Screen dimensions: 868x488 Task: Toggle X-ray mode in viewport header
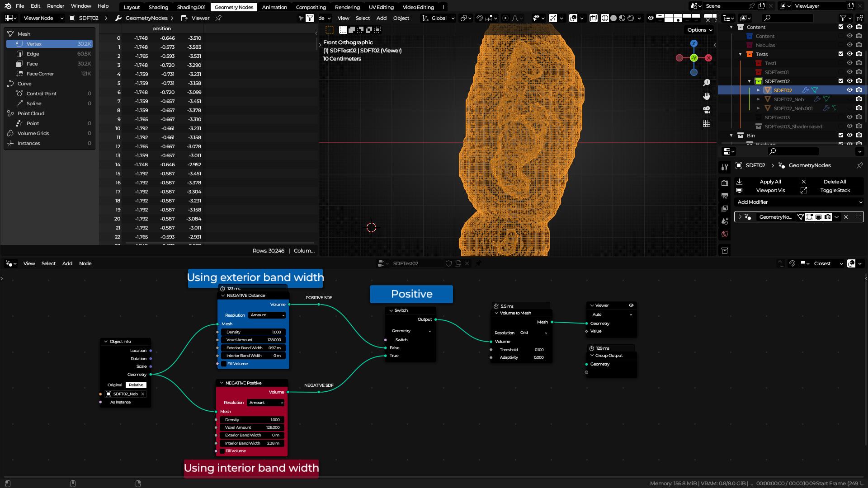click(x=593, y=18)
